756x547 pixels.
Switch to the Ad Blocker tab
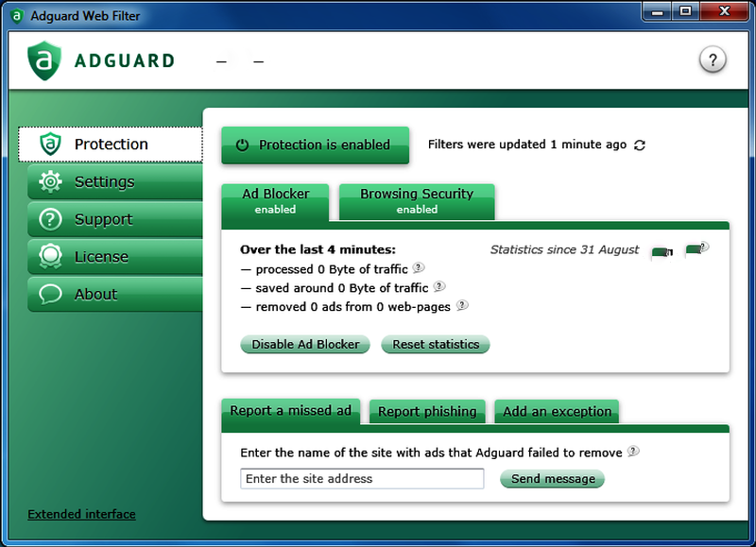tap(275, 201)
